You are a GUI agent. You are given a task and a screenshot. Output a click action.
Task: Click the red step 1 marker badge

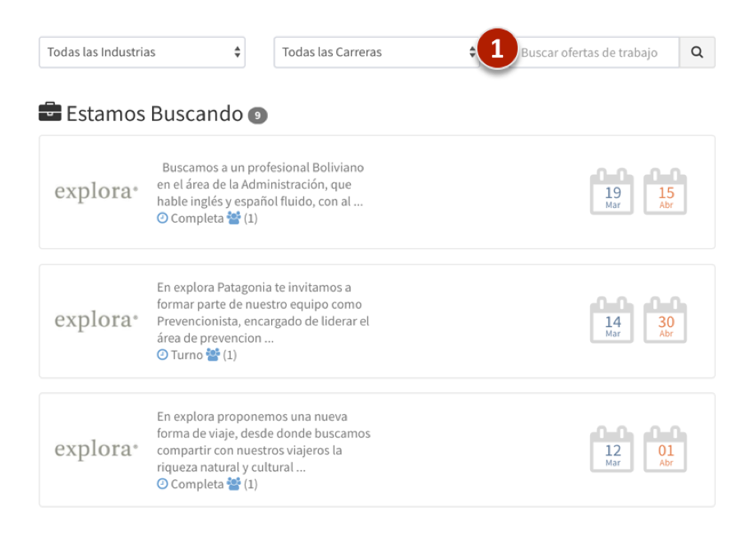(x=496, y=49)
